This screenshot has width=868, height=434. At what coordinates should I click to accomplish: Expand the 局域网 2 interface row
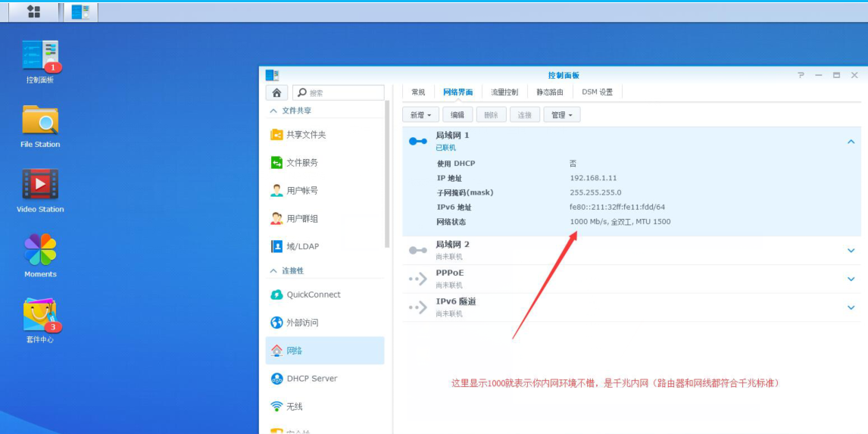[851, 251]
